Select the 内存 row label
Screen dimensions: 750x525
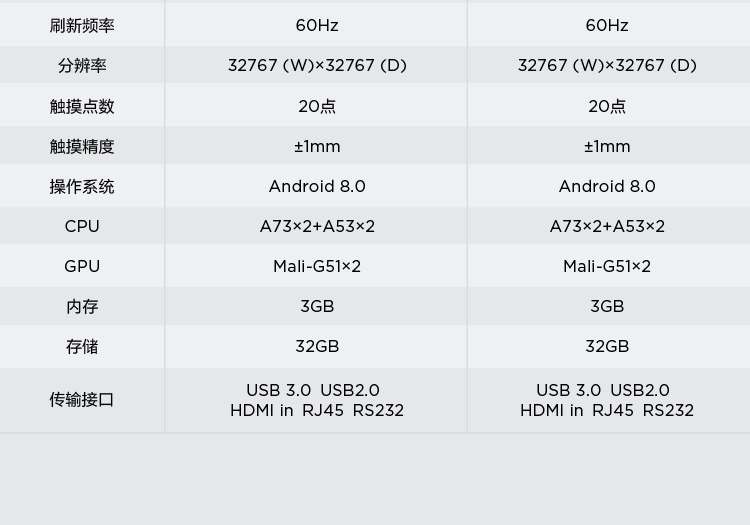click(82, 306)
